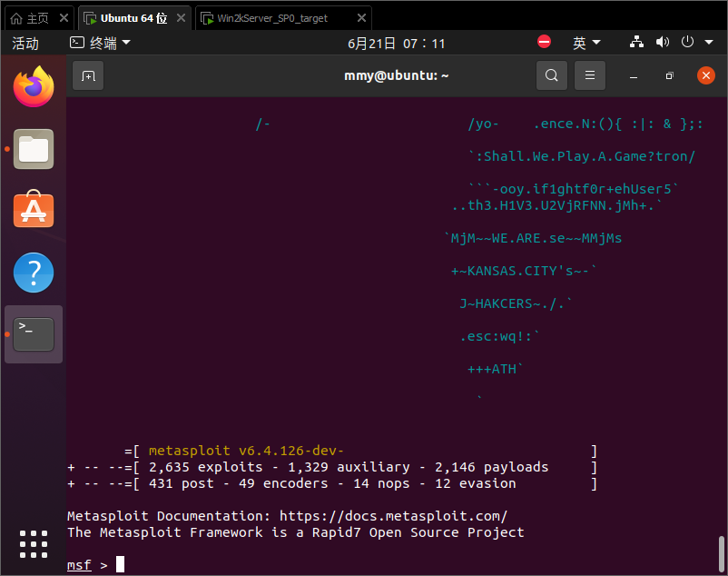Restore the terminal window size
This screenshot has height=576, width=728.
(670, 75)
